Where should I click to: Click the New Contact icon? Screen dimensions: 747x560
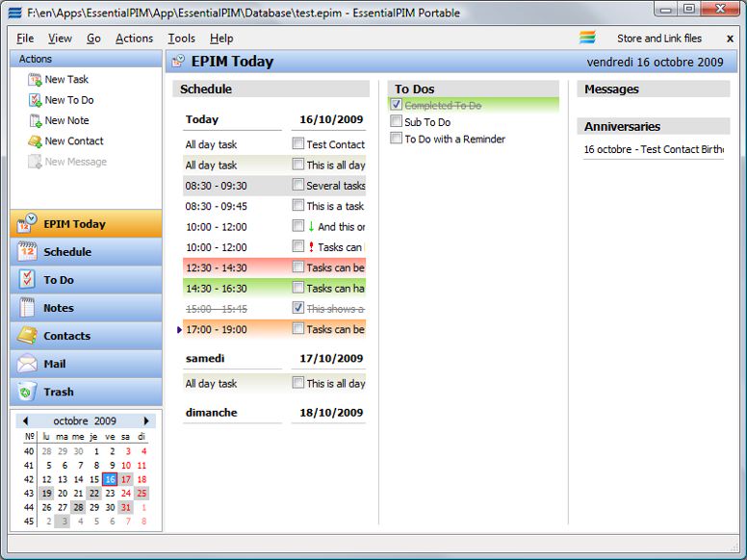(x=35, y=141)
